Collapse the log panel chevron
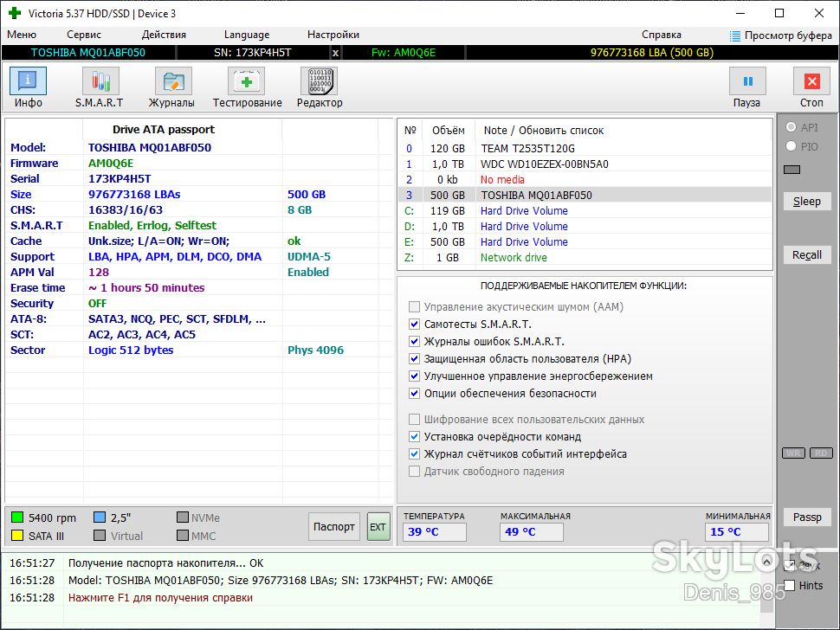This screenshot has height=630, width=840. tap(766, 561)
